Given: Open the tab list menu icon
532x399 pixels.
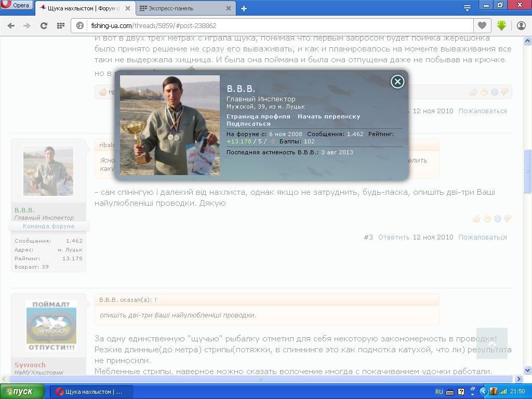Looking at the screenshot, I should pyautogui.click(x=467, y=8).
